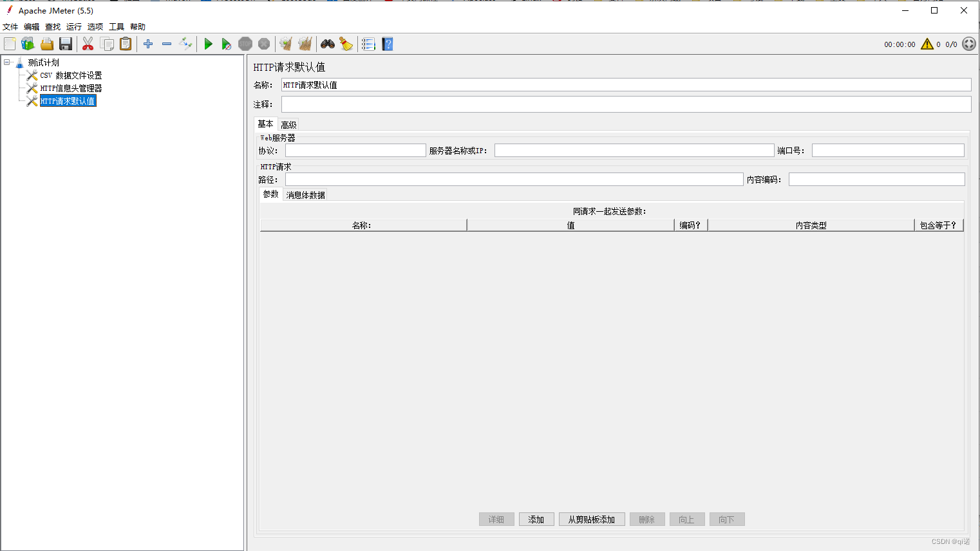
Task: Focus the 路径 input field
Action: 514,180
